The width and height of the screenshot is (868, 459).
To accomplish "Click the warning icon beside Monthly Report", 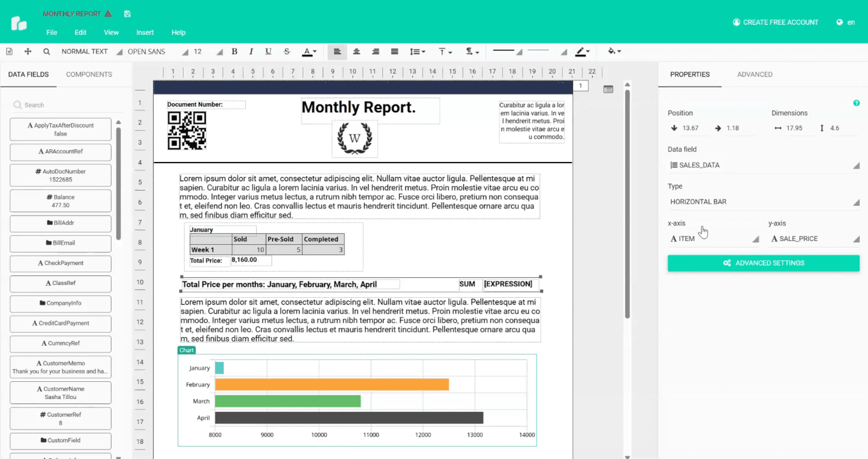I will (x=108, y=13).
